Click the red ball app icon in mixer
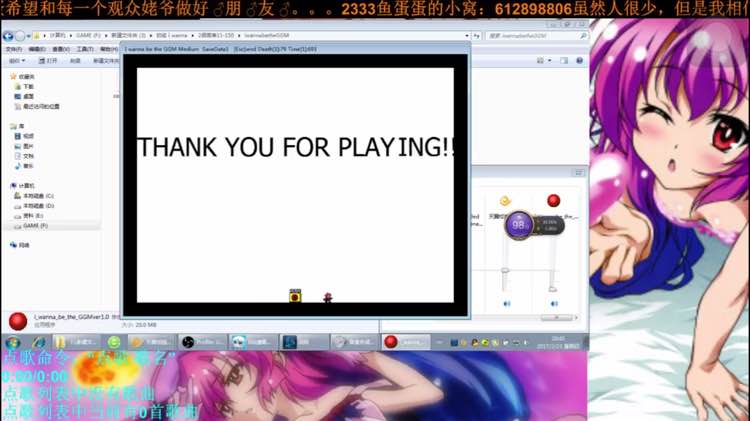Viewport: 750px width, 421px height. (x=553, y=201)
